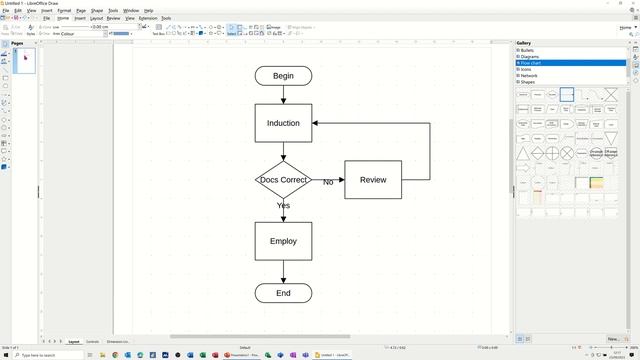Click the 'No' label on the connector
Viewport: 640px width, 360px height.
(x=328, y=182)
